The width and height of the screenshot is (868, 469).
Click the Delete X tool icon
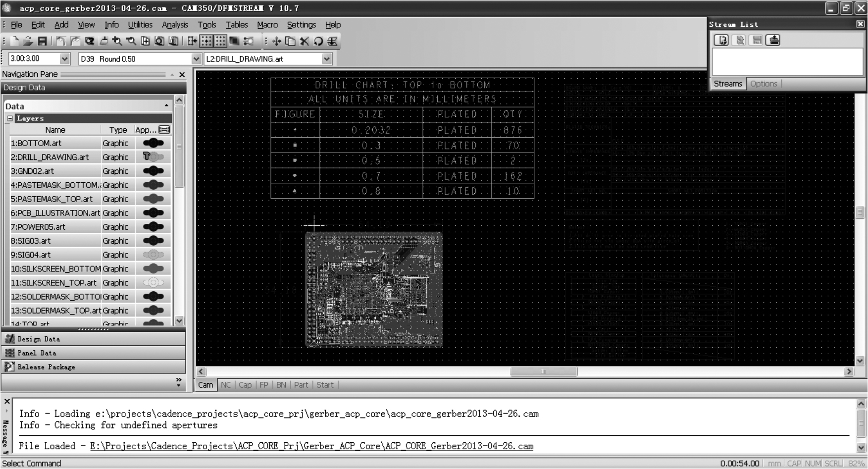[304, 42]
